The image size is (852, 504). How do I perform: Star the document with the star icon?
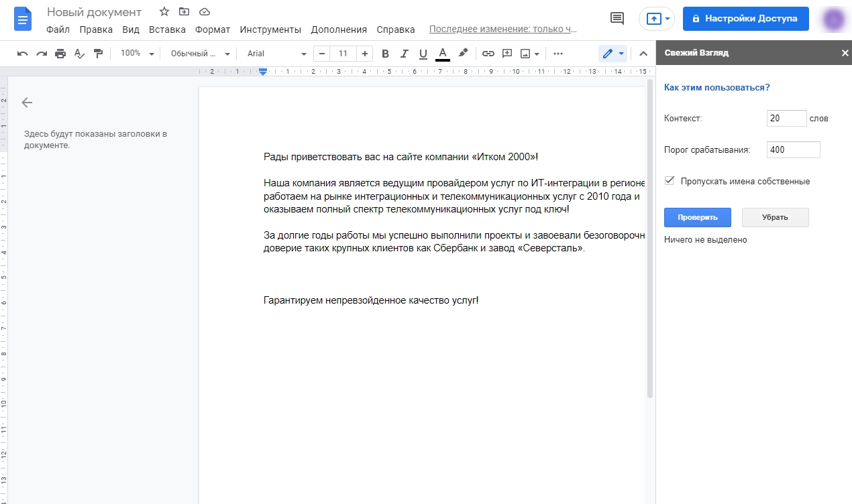click(164, 12)
